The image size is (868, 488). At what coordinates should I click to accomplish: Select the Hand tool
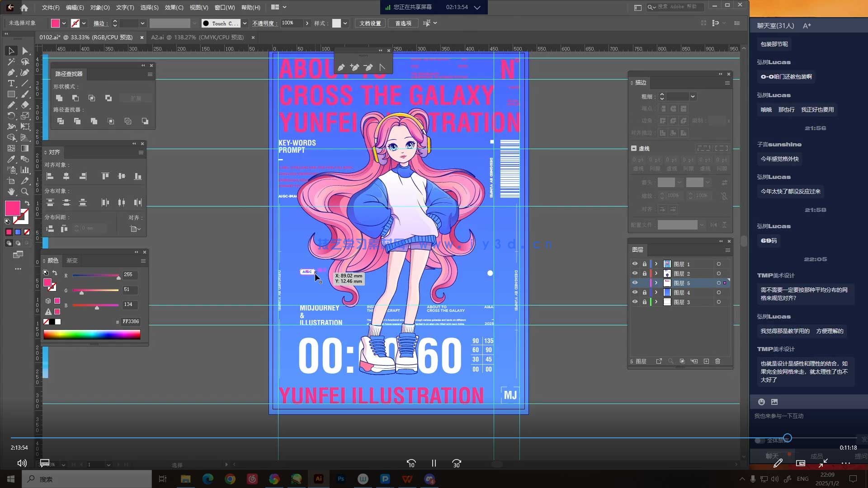pos(11,192)
